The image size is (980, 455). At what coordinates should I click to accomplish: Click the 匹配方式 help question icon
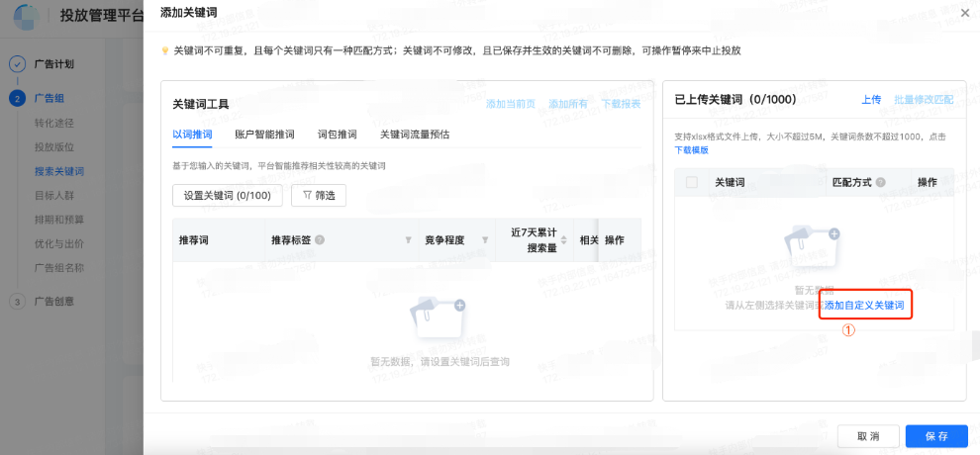[880, 183]
